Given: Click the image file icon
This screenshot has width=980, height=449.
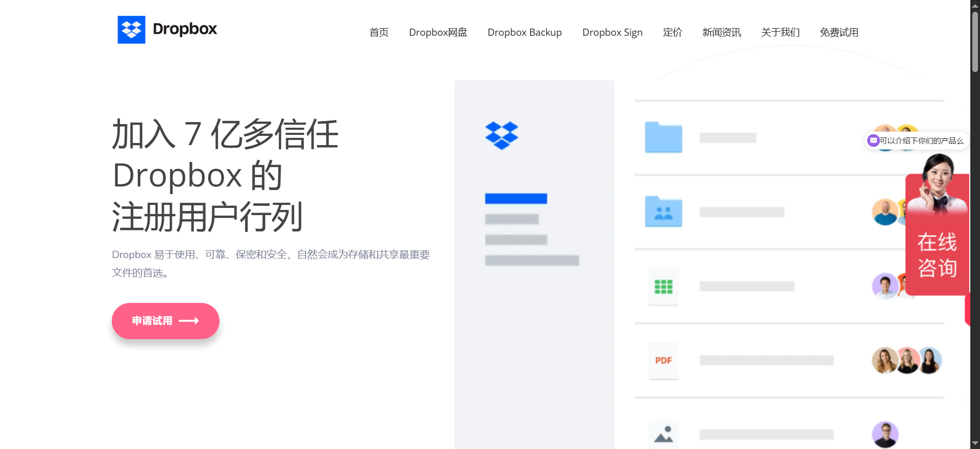Looking at the screenshot, I should pyautogui.click(x=663, y=435).
